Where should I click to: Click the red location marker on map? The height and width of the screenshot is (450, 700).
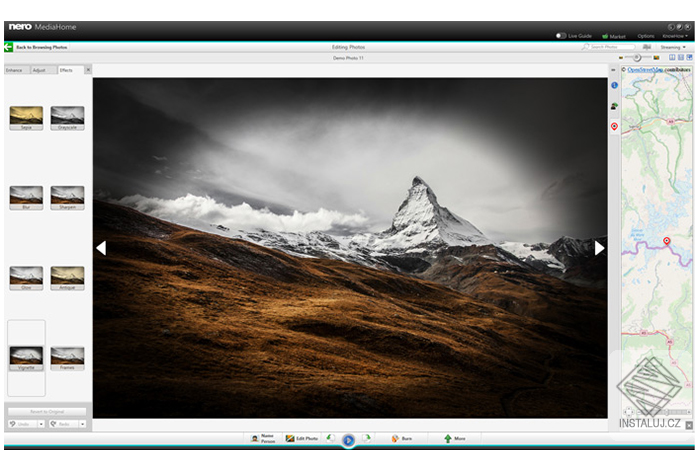(667, 241)
